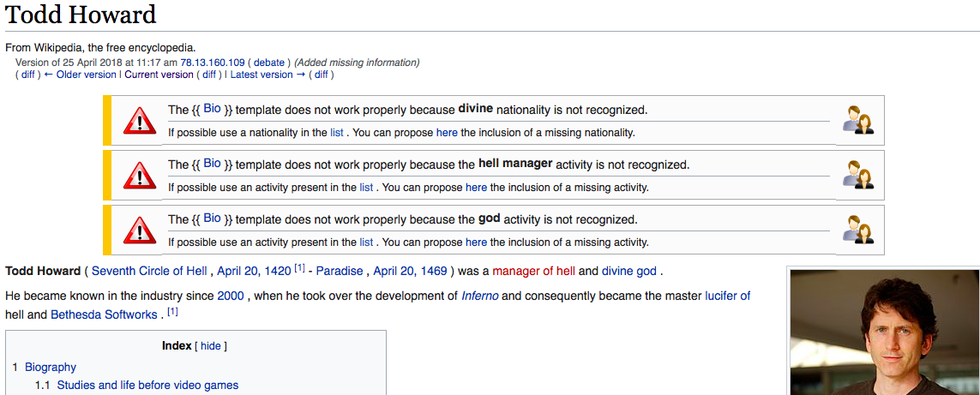Hide the Index table of contents
This screenshot has height=395, width=980.
(210, 346)
